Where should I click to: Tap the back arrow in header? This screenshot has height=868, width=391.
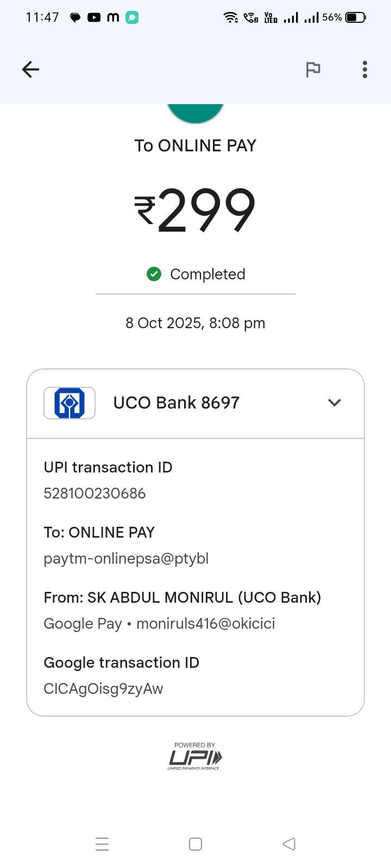click(30, 69)
